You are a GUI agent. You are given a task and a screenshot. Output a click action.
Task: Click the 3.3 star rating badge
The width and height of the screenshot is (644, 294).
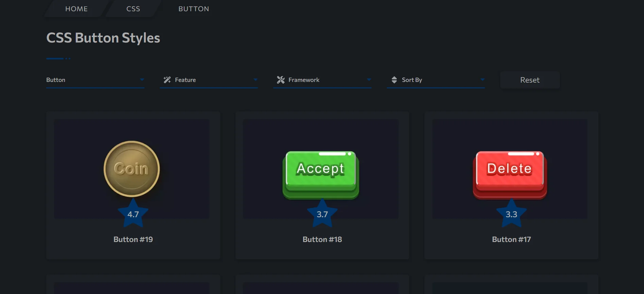click(511, 213)
